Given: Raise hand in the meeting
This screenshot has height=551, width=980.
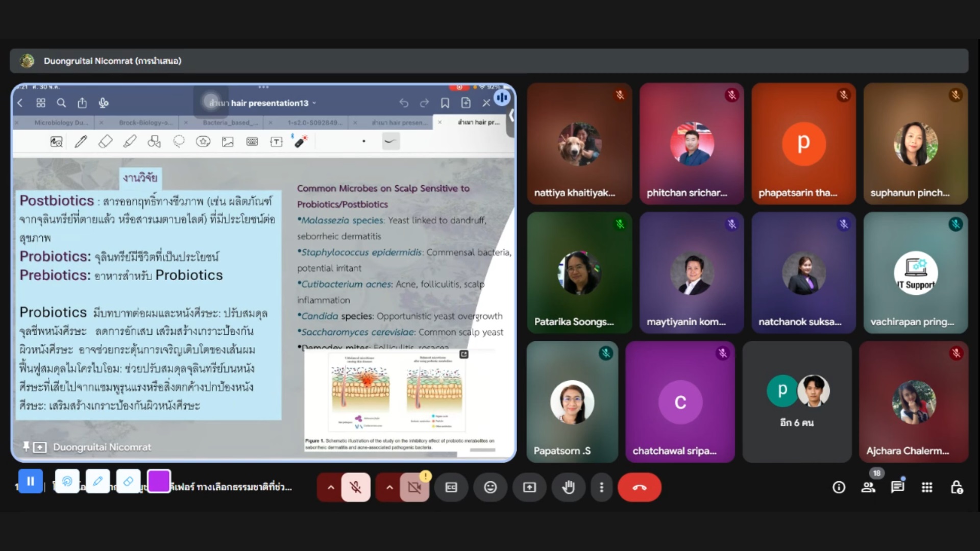Looking at the screenshot, I should (x=569, y=488).
